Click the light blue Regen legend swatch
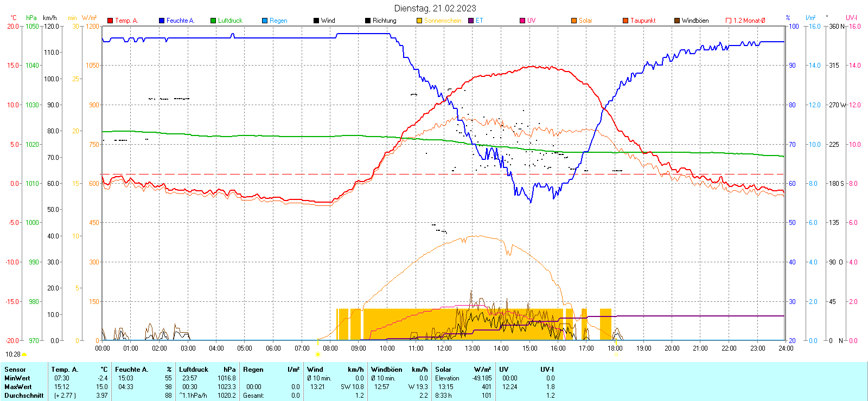 click(x=265, y=21)
